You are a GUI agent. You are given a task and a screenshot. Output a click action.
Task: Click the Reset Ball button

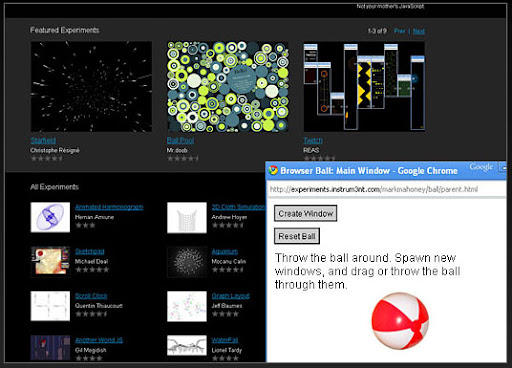click(x=297, y=236)
